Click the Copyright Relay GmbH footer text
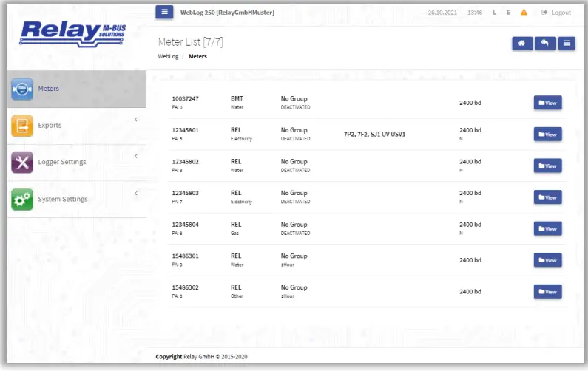Screen dimensions: 588x371 pos(201,357)
